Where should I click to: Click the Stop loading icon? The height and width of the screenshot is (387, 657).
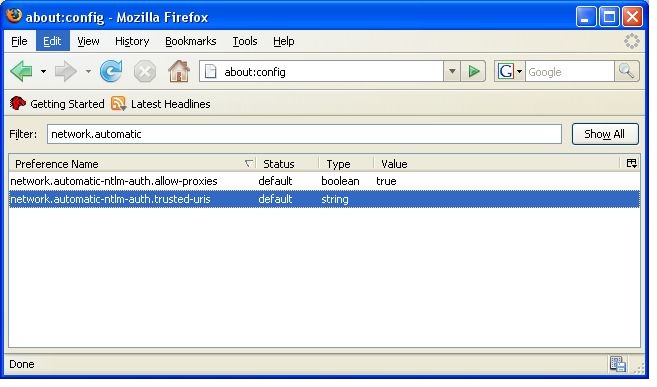click(x=145, y=72)
